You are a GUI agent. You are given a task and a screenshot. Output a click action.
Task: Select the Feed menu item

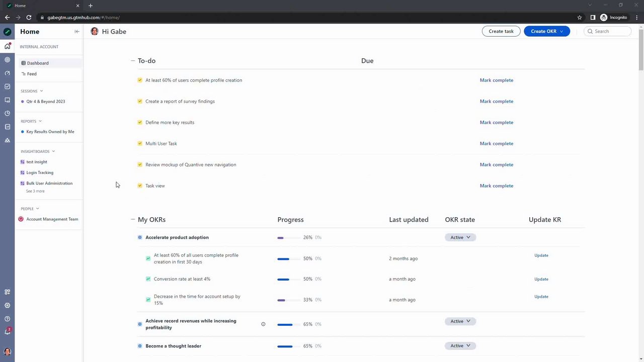click(32, 74)
